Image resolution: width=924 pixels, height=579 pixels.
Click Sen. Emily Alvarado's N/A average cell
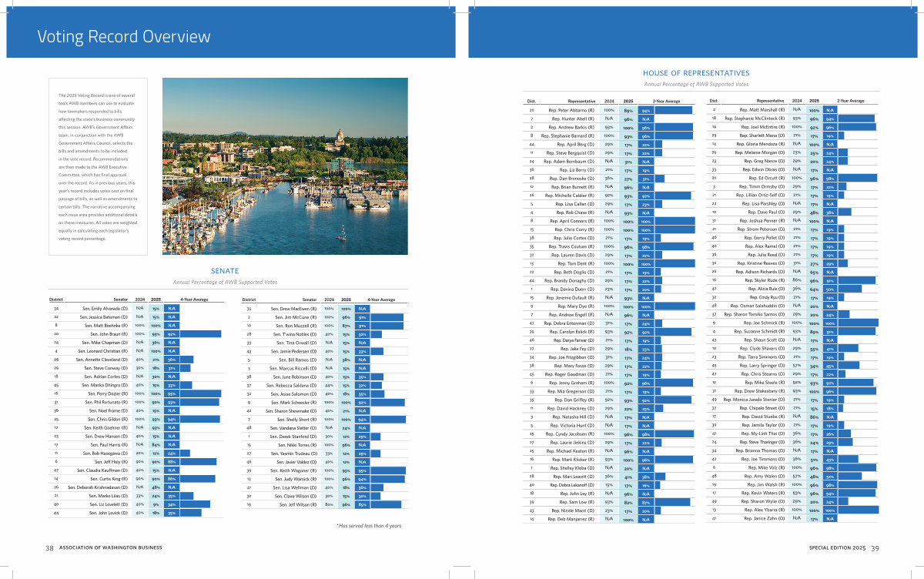point(172,308)
